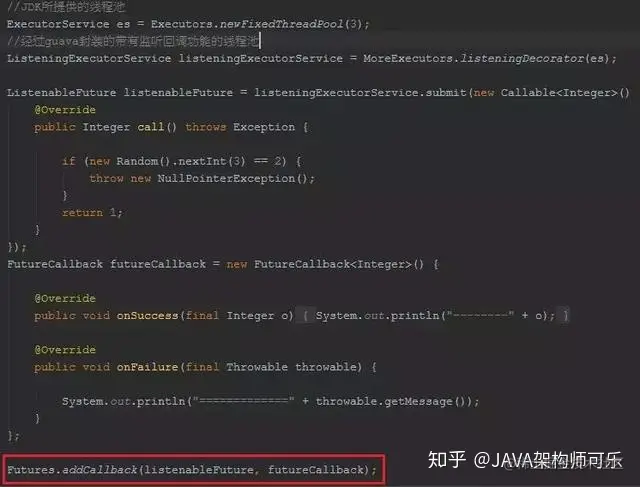Expand the folded onSuccess body's opening brace
The width and height of the screenshot is (640, 487).
point(305,316)
